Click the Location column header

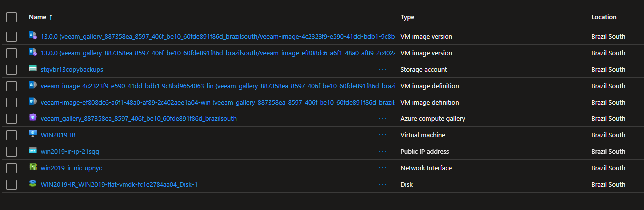[604, 17]
